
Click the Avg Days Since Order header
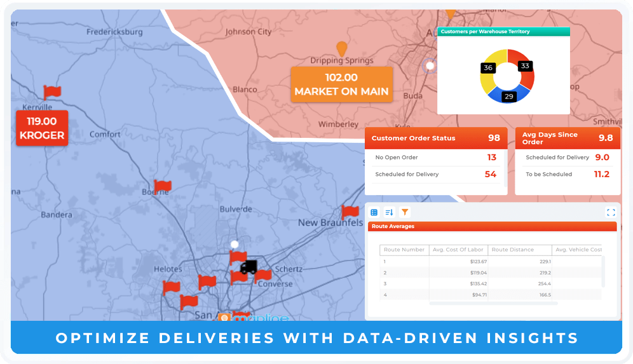568,138
